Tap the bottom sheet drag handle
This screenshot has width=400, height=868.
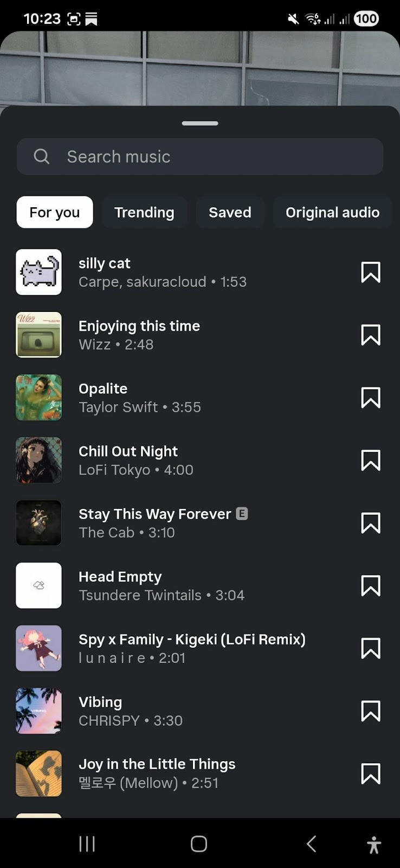coord(200,123)
